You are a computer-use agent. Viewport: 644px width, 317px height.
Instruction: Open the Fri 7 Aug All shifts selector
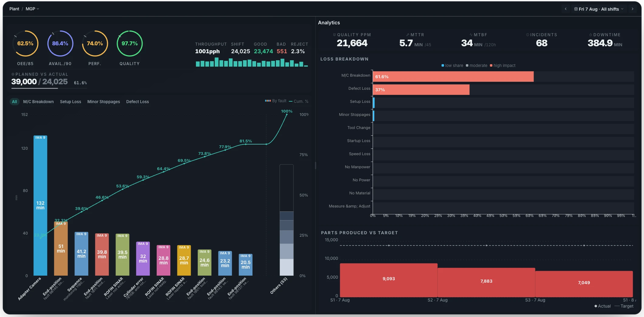click(x=598, y=9)
